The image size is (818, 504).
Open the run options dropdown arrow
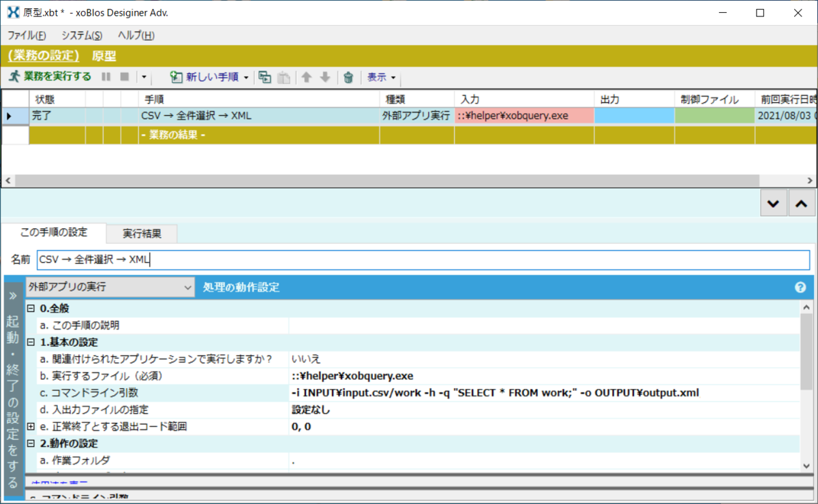click(x=144, y=78)
